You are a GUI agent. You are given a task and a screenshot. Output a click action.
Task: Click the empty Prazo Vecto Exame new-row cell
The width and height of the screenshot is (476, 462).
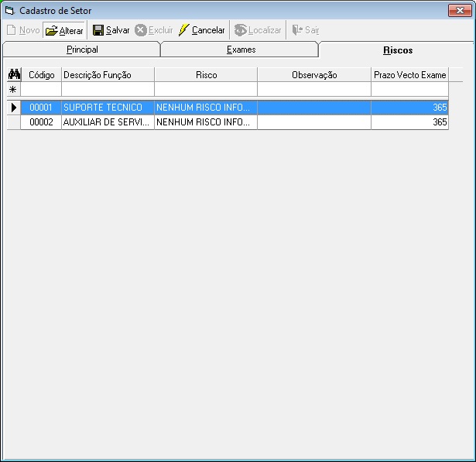409,90
